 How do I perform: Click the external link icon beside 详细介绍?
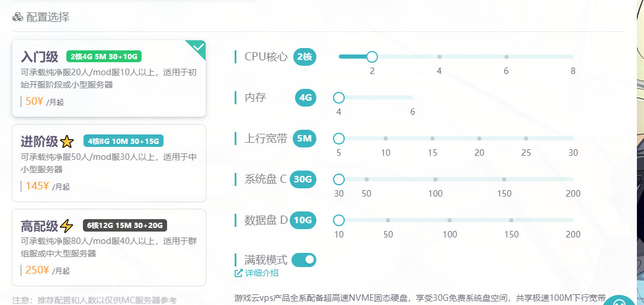point(238,273)
